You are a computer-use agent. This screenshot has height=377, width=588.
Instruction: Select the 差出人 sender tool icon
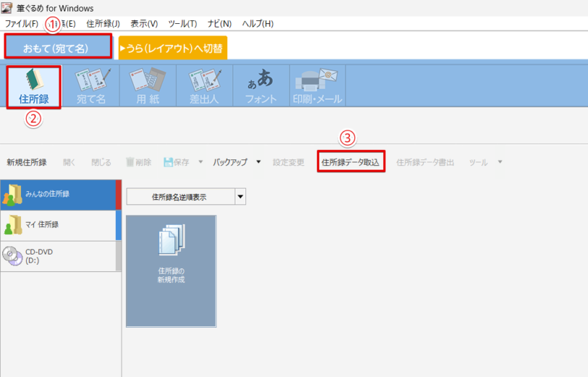(204, 86)
